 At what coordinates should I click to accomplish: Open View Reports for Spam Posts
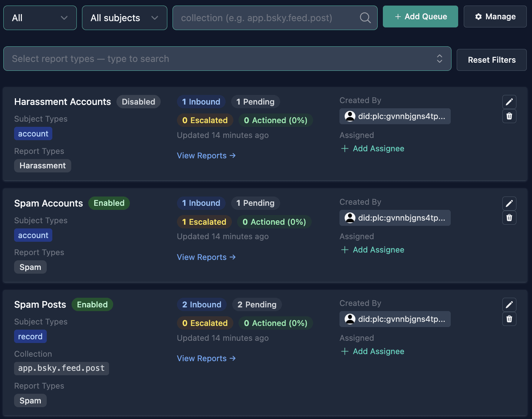click(206, 359)
